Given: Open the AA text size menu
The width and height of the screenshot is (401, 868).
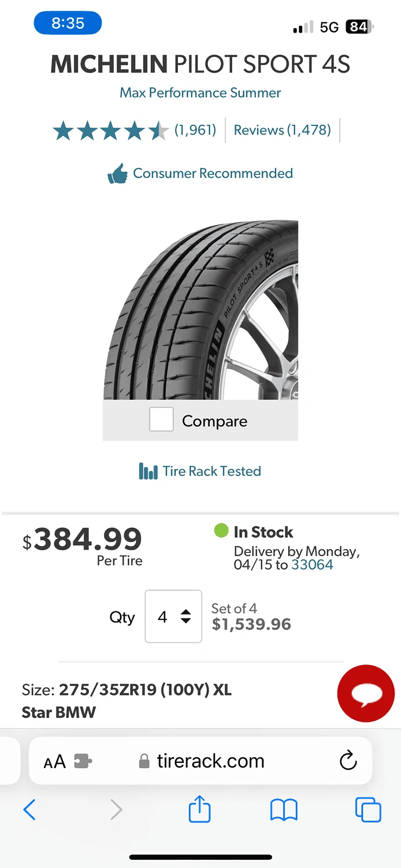Looking at the screenshot, I should (x=54, y=762).
